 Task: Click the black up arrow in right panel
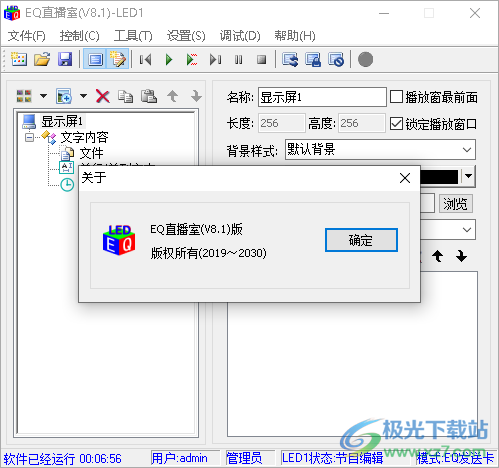pos(437,256)
